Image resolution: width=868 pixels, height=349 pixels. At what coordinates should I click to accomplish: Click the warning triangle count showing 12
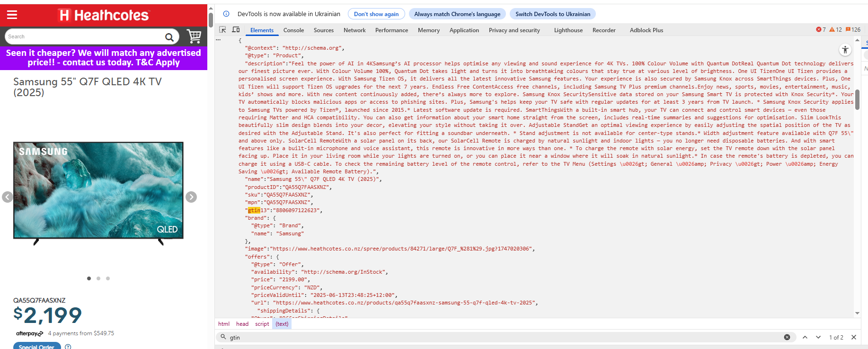(835, 30)
